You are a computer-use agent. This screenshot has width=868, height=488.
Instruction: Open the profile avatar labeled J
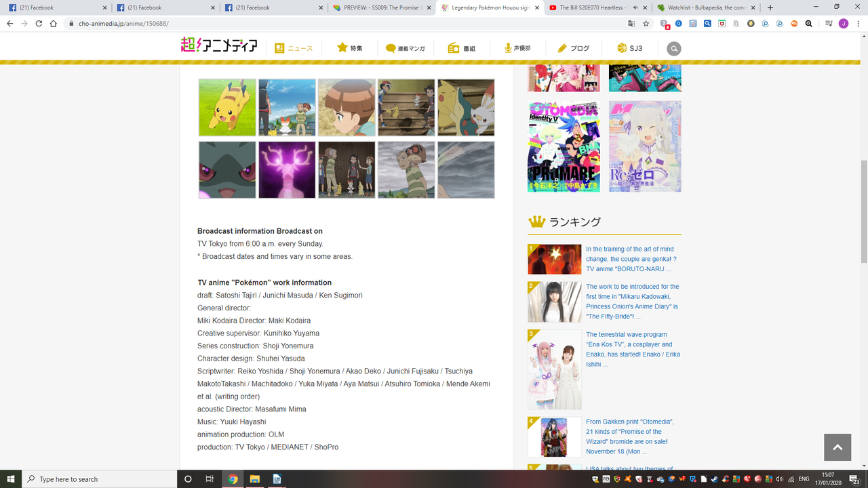(844, 23)
